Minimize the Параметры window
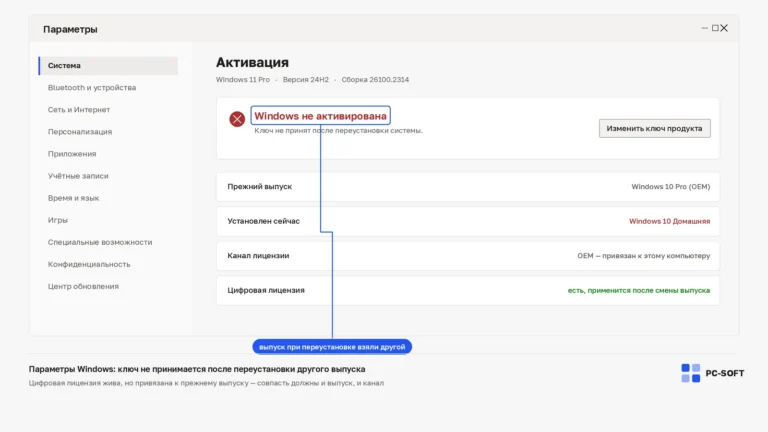768x432 pixels. point(704,28)
